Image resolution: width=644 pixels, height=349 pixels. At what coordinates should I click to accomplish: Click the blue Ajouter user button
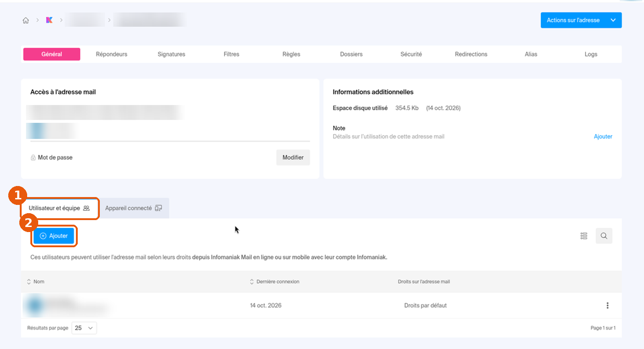coord(54,236)
